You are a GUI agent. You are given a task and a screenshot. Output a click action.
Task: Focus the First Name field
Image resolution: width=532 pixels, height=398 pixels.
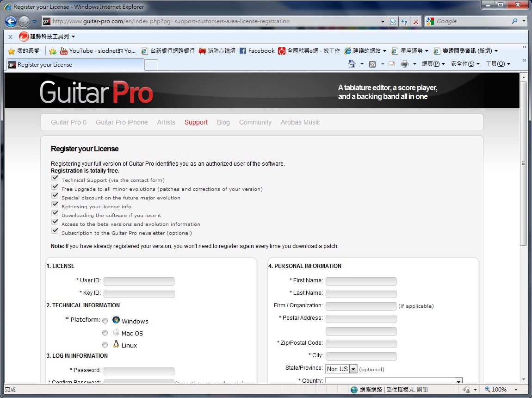[x=361, y=281]
